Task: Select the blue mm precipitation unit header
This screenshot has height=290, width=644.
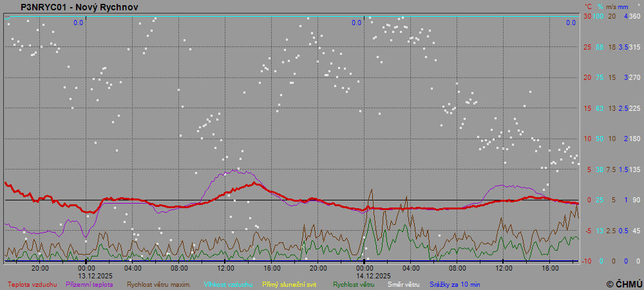Action: [x=625, y=6]
